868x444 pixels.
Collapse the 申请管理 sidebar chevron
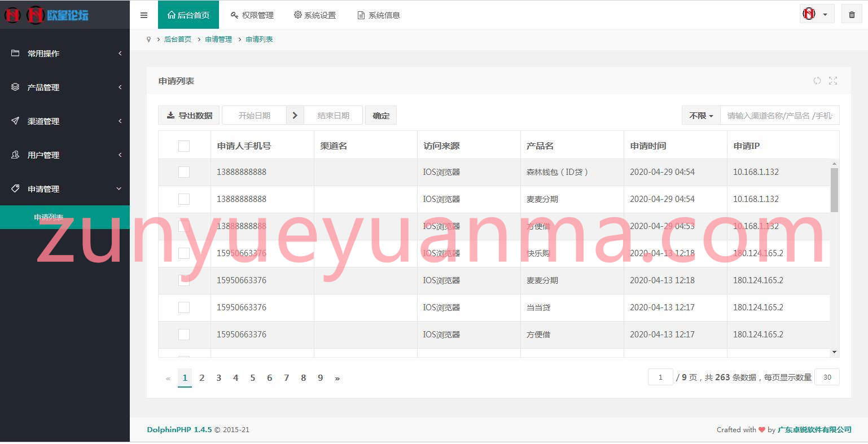119,188
